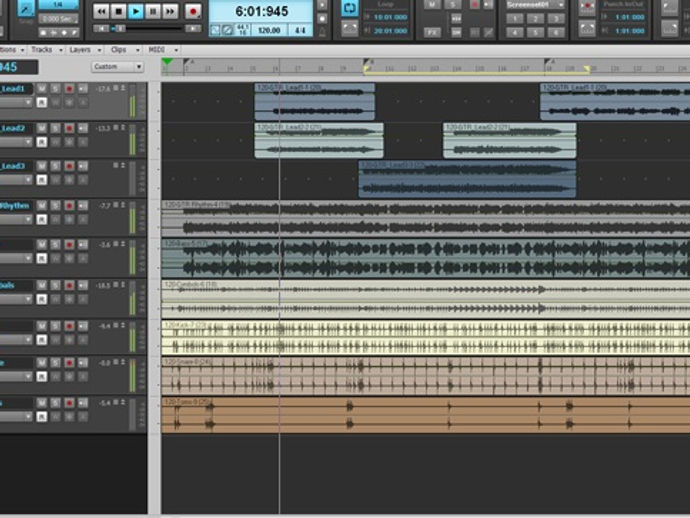Arm the Lead2 track for recording
This screenshot has height=518, width=690.
pyautogui.click(x=69, y=128)
